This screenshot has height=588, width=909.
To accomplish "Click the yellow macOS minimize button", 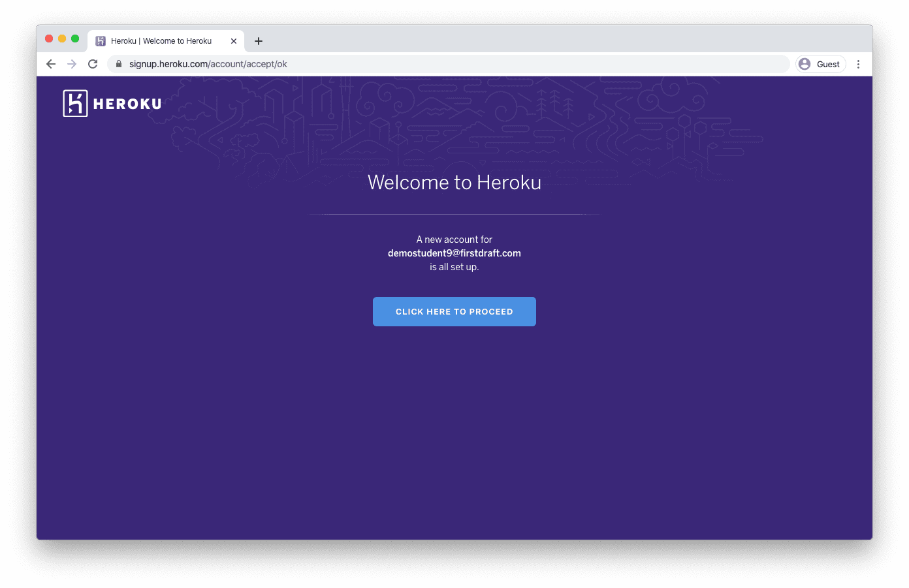I will pyautogui.click(x=62, y=39).
